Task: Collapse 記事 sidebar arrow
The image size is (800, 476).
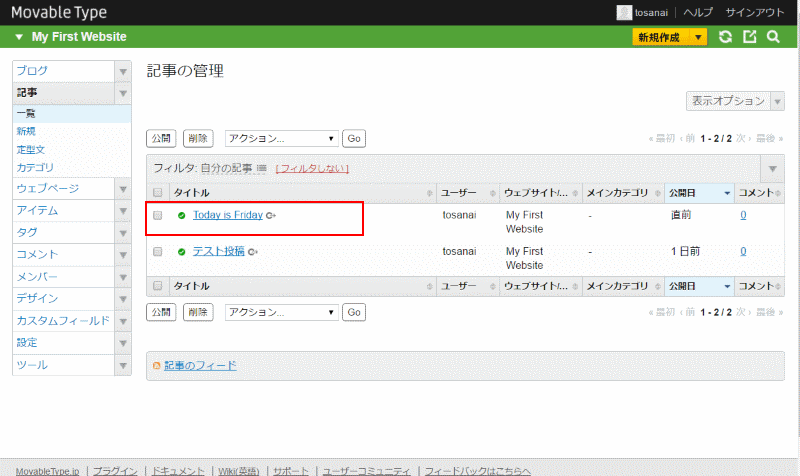Action: (123, 93)
